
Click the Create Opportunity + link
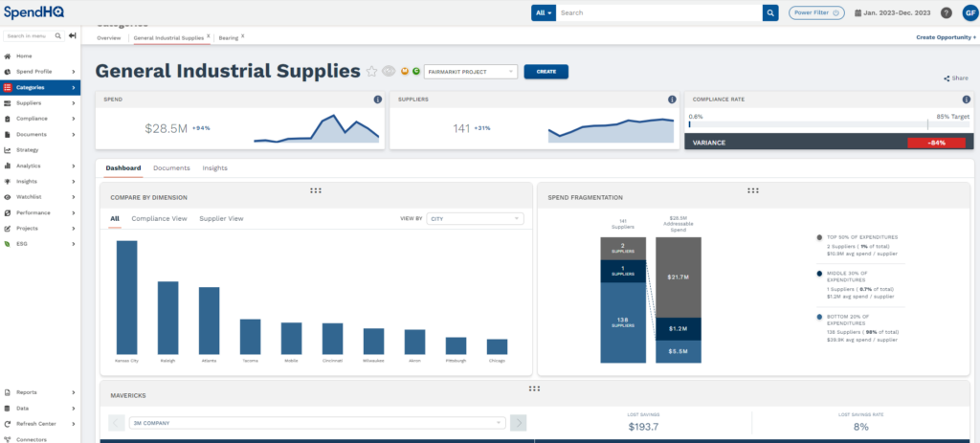(x=947, y=37)
